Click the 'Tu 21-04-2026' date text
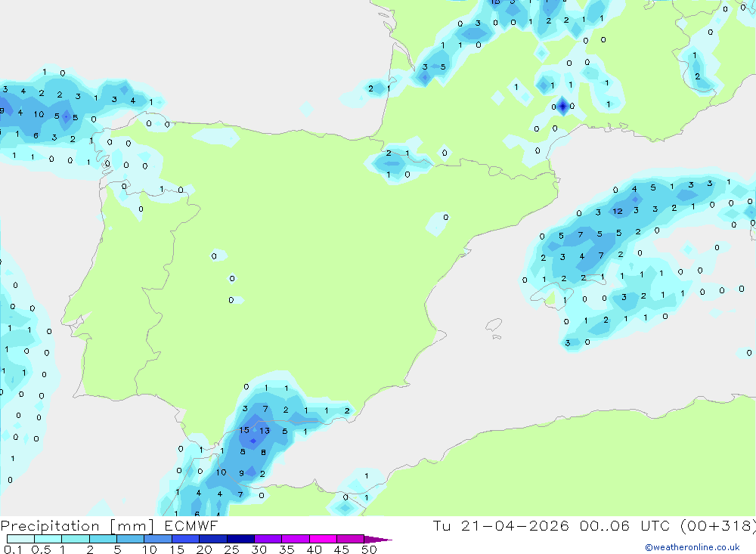756x554 pixels. click(501, 526)
